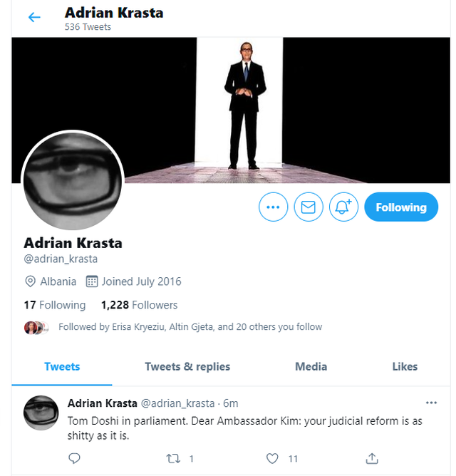Image resolution: width=456 pixels, height=476 pixels.
Task: View the 17 Following list
Action: pyautogui.click(x=55, y=305)
